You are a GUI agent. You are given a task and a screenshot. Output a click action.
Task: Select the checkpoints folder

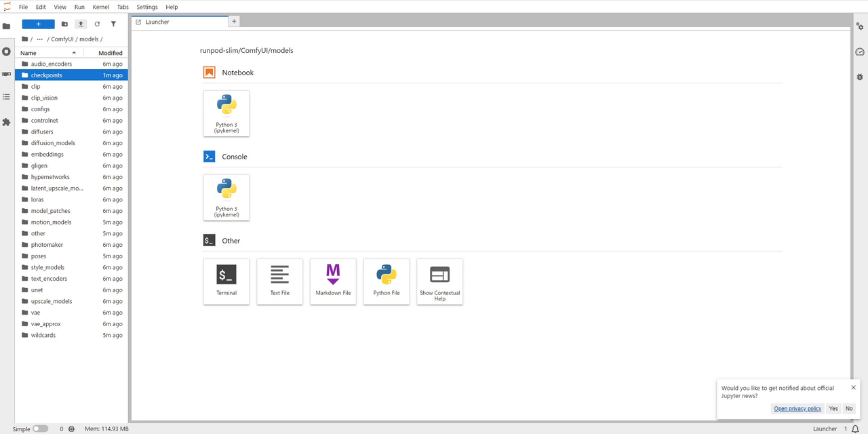[71, 75]
